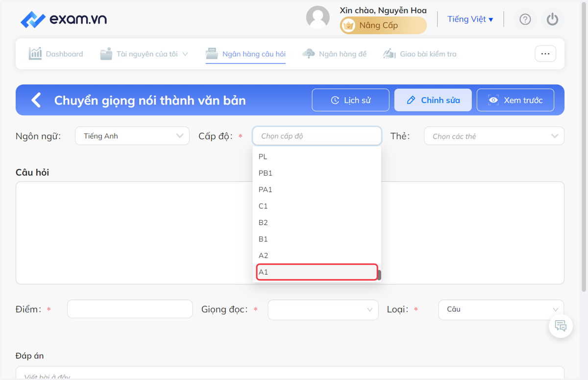Open the Ngân hàng đề tab
This screenshot has height=380, width=588.
tap(335, 54)
